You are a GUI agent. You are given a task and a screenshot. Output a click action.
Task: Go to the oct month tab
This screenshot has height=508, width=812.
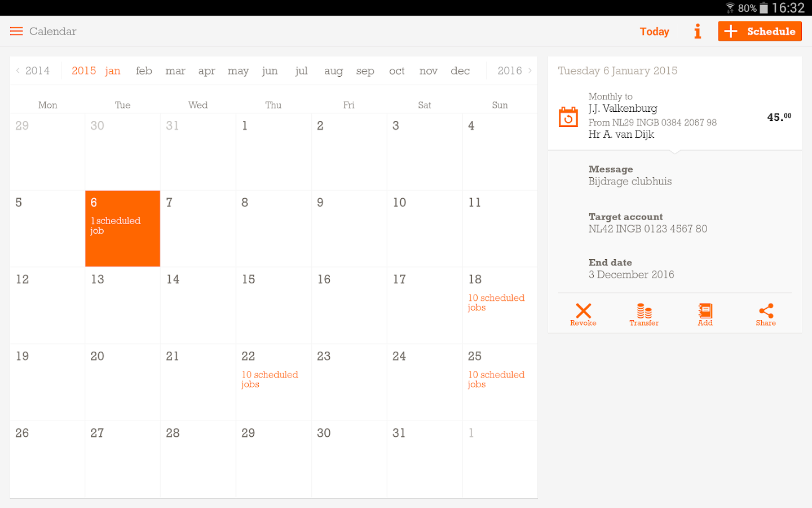397,71
